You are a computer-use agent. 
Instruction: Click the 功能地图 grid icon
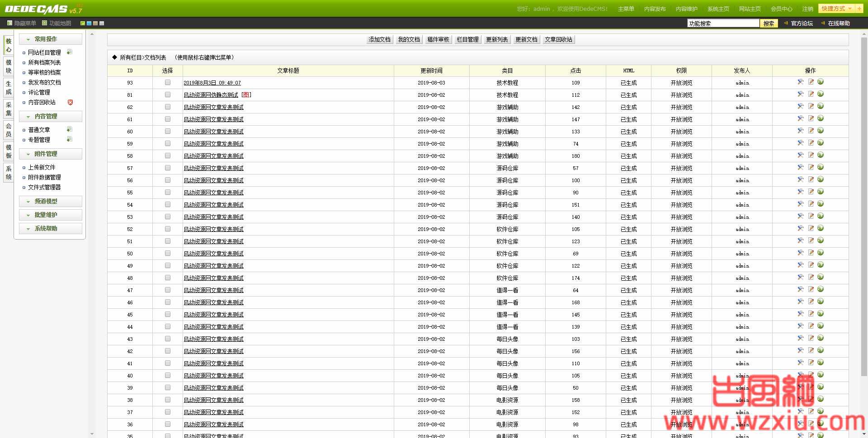tap(44, 23)
